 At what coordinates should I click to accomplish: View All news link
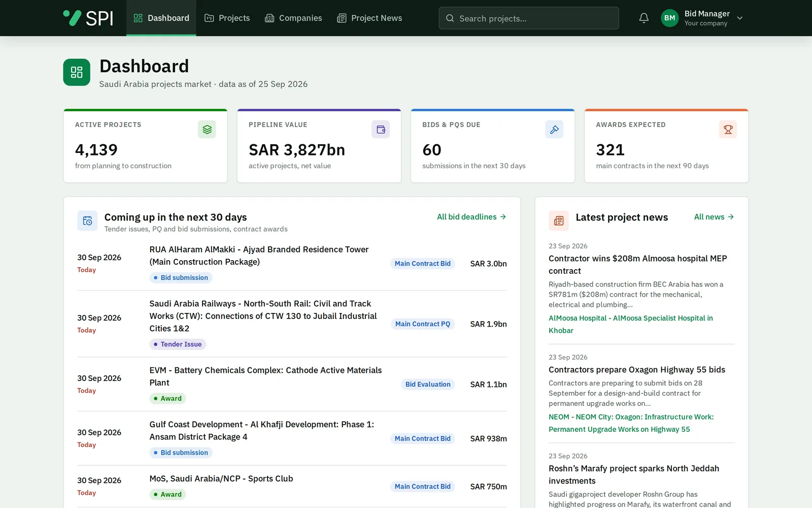tap(714, 217)
